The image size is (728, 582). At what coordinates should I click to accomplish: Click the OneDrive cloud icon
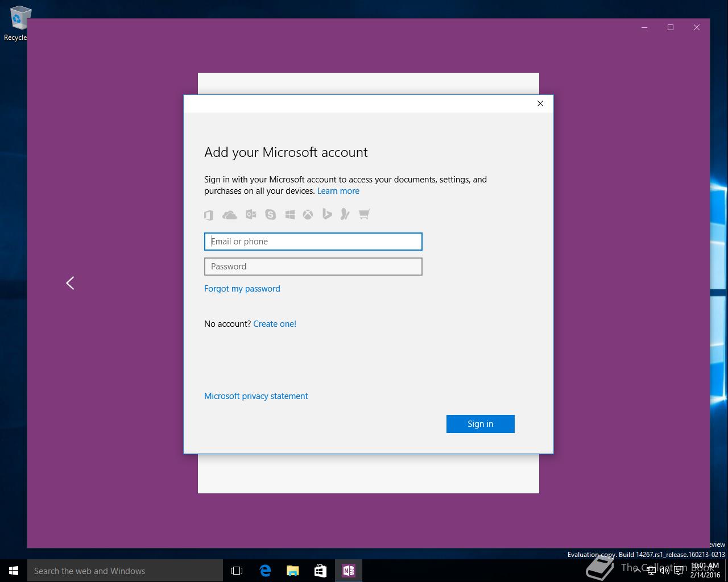pyautogui.click(x=229, y=214)
